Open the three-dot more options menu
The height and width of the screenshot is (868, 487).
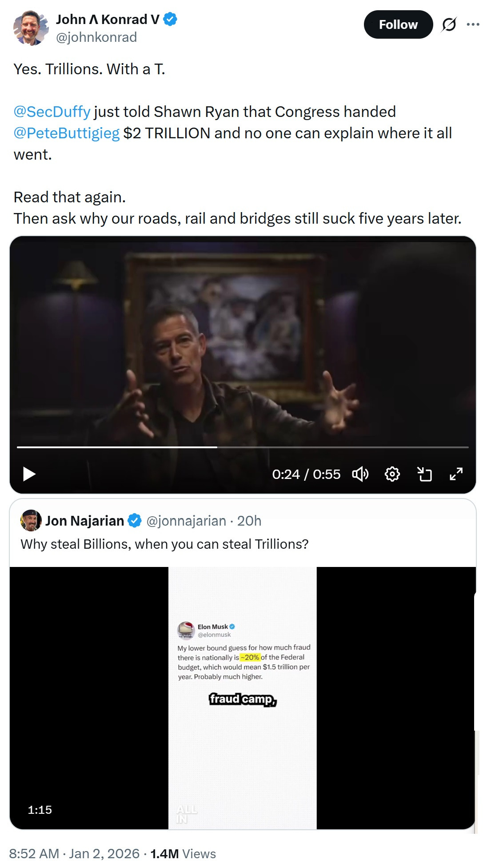(x=473, y=24)
